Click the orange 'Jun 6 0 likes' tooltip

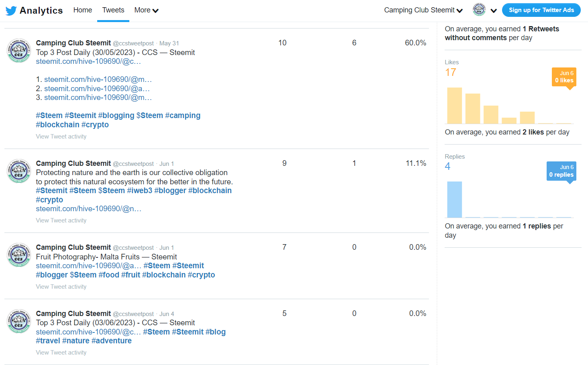coord(564,77)
